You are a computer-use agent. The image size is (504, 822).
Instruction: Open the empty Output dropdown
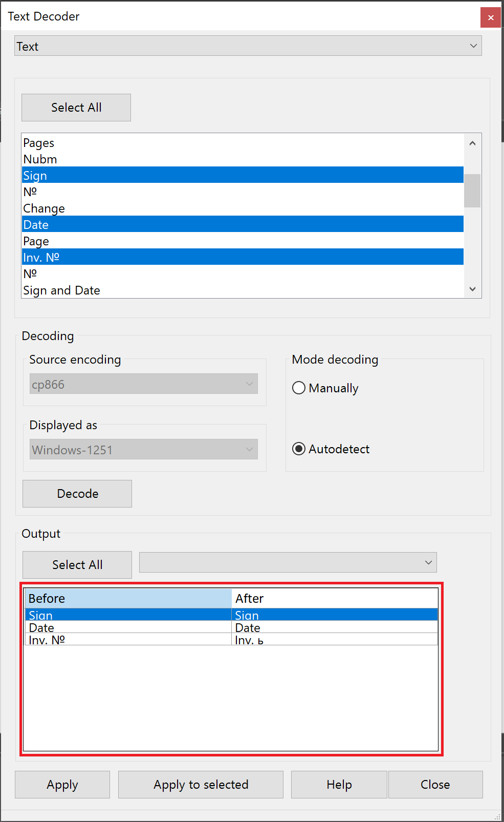tap(288, 562)
